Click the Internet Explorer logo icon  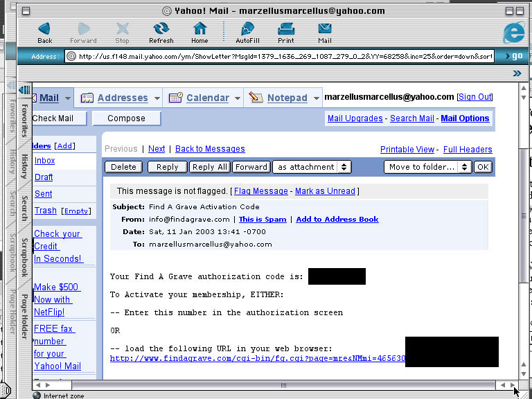[513, 32]
